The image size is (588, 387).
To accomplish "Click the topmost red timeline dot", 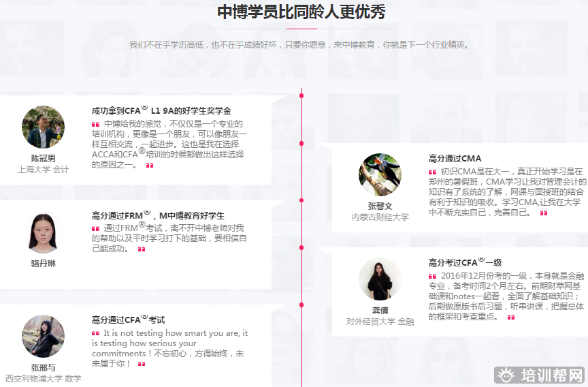I will [301, 96].
